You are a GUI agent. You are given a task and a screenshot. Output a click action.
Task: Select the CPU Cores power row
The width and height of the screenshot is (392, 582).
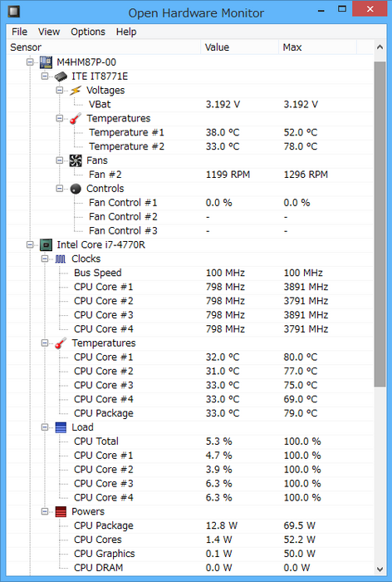click(190, 540)
